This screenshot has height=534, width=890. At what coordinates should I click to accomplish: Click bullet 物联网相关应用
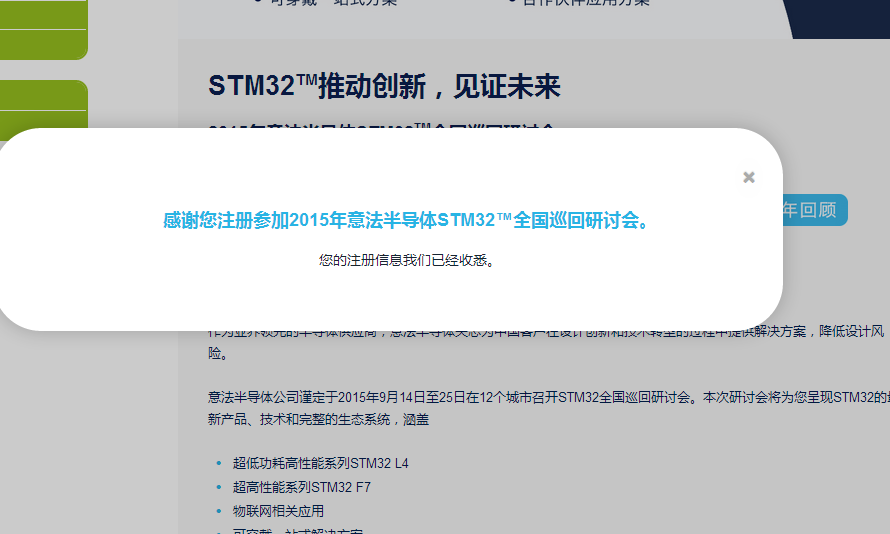[278, 511]
